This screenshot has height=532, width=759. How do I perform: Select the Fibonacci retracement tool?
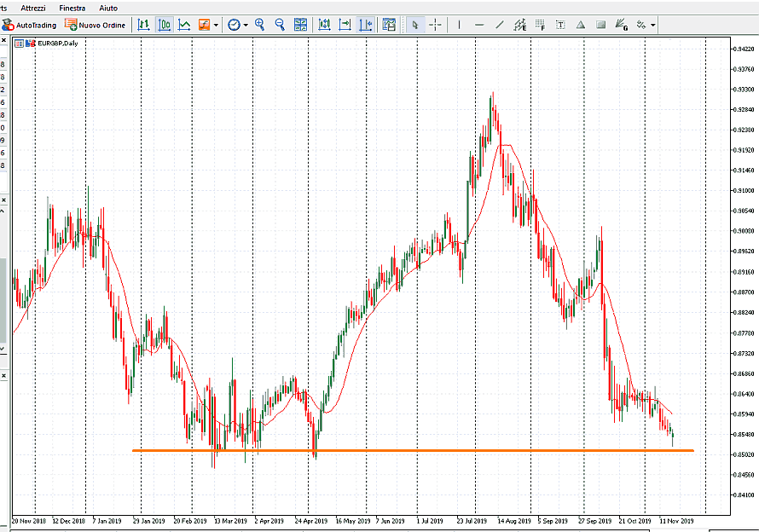(x=540, y=25)
